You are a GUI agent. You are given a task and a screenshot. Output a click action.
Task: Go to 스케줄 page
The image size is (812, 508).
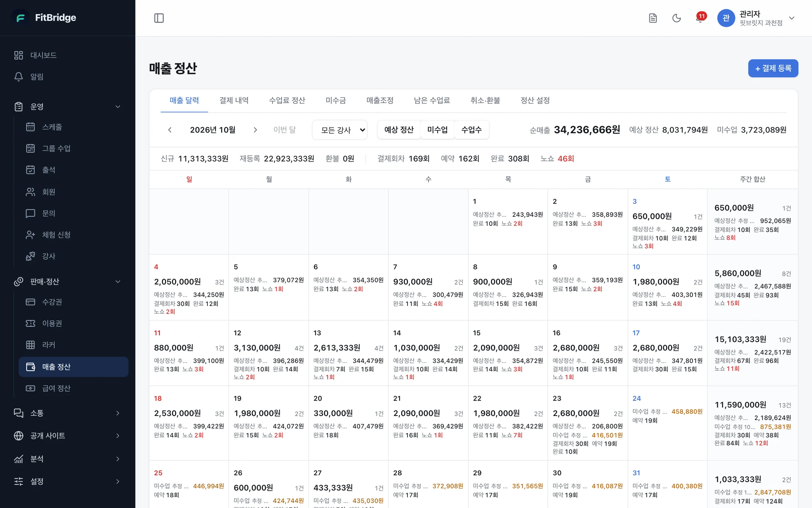coord(73,127)
